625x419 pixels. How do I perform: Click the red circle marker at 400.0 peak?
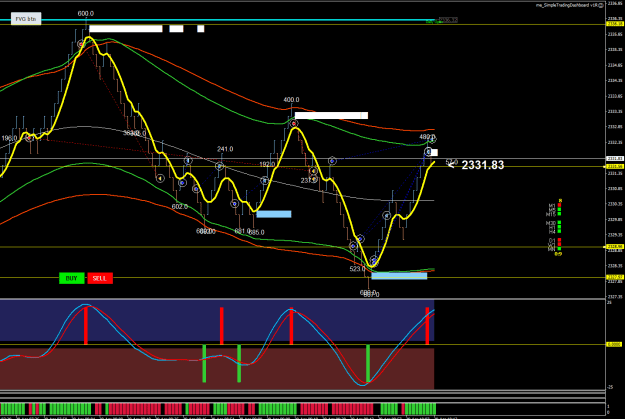point(294,124)
